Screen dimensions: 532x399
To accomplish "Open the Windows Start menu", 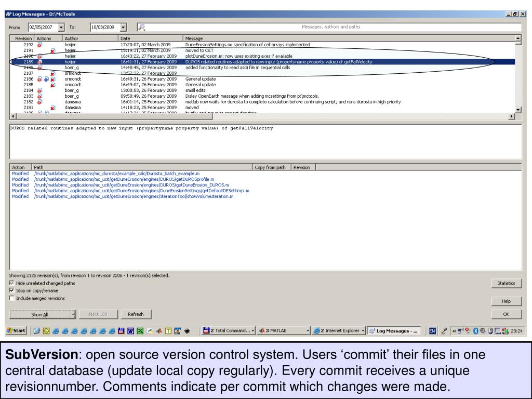I will (x=16, y=330).
